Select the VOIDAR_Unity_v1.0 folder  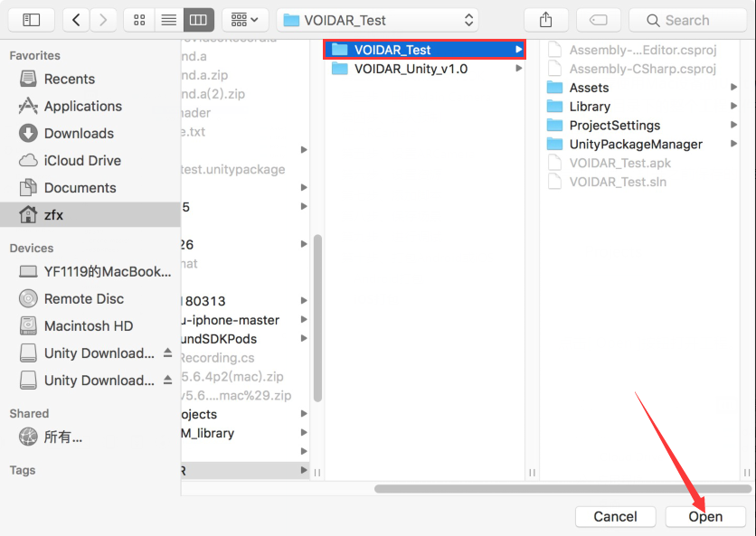pyautogui.click(x=411, y=69)
